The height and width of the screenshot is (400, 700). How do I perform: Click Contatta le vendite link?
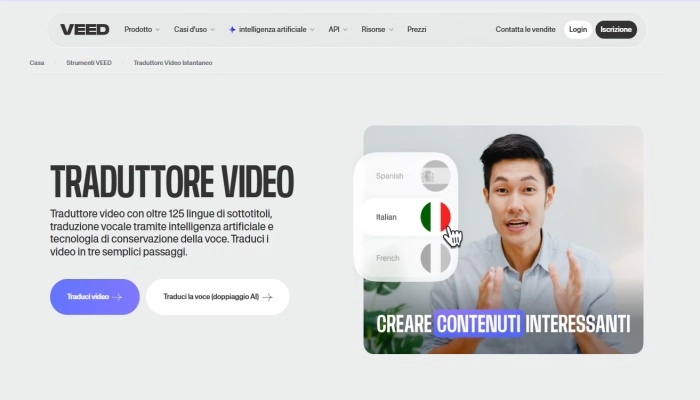pos(525,29)
